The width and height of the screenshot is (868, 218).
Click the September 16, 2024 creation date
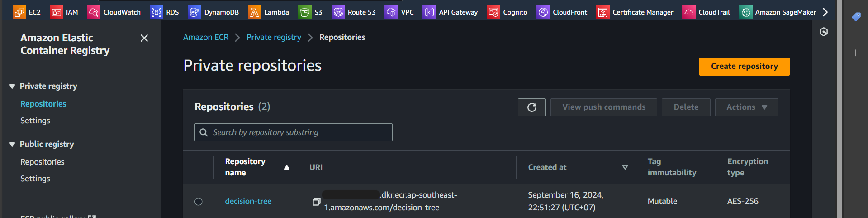[565, 201]
